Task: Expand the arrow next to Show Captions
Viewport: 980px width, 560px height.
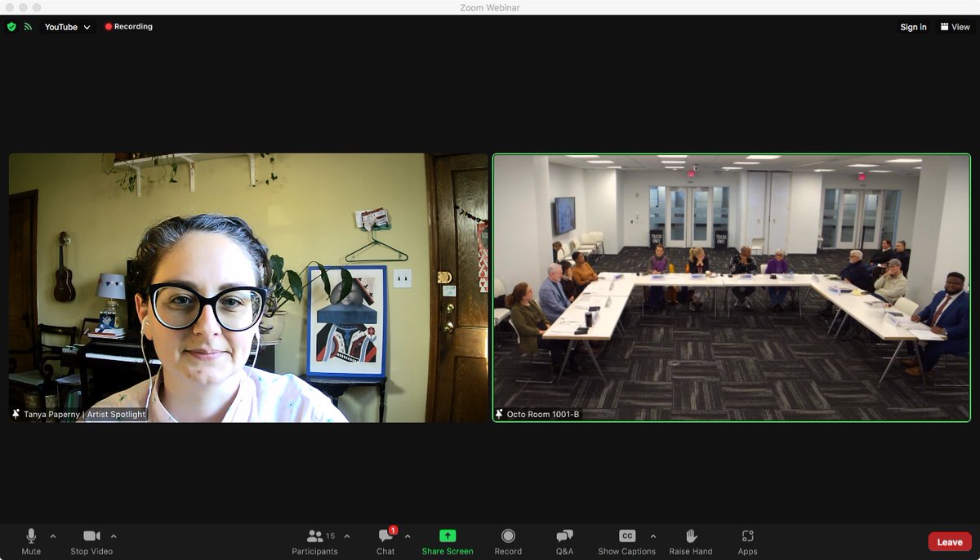Action: click(653, 536)
